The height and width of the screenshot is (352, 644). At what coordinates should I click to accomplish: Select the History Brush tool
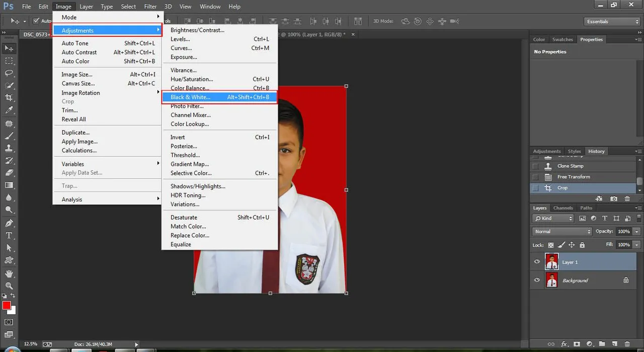[x=9, y=160]
